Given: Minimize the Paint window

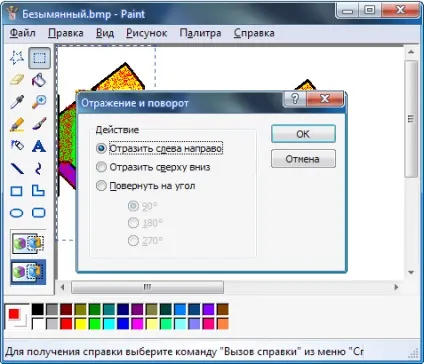Looking at the screenshot, I should 347,10.
